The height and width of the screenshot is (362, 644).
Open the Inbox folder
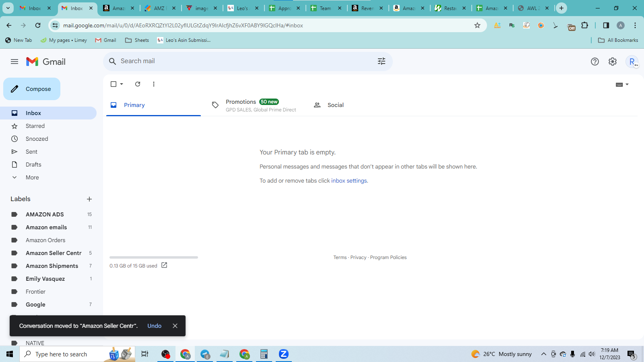click(x=48, y=113)
